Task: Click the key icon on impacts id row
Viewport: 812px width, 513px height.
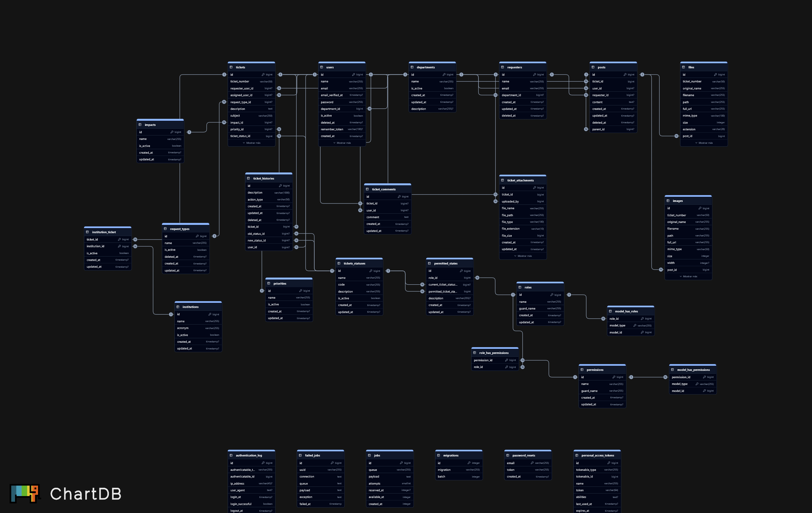Action: coord(172,132)
